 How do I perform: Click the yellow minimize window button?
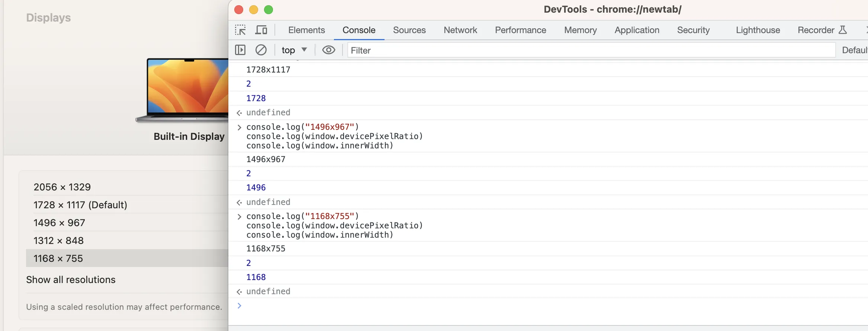pyautogui.click(x=254, y=10)
